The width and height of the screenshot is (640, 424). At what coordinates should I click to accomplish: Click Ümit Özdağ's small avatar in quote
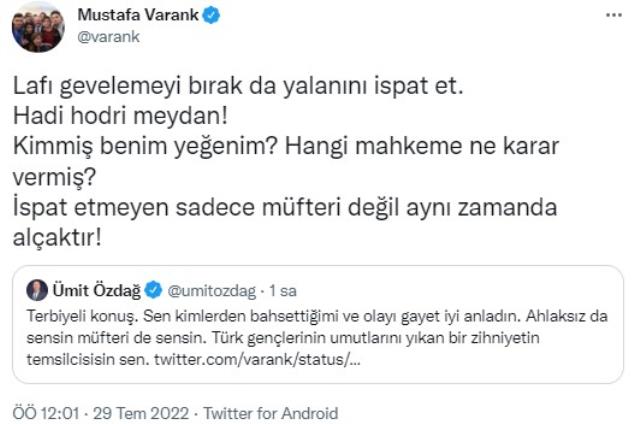[37, 291]
